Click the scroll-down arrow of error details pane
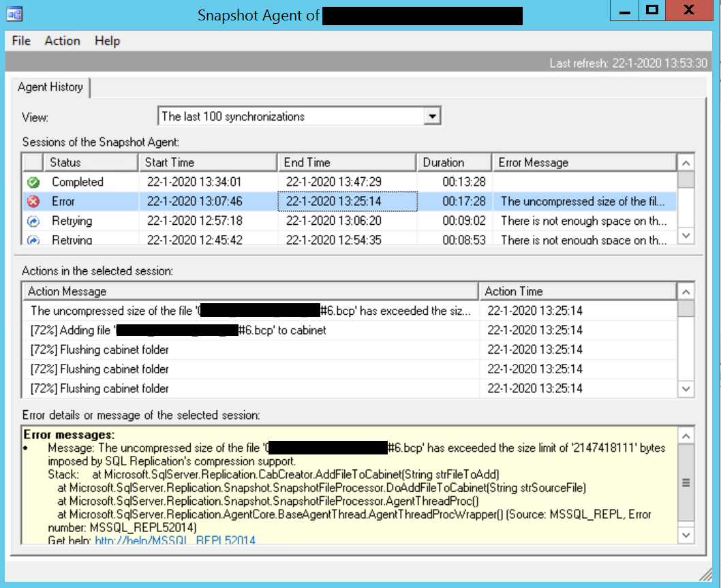This screenshot has height=588, width=721. [686, 535]
